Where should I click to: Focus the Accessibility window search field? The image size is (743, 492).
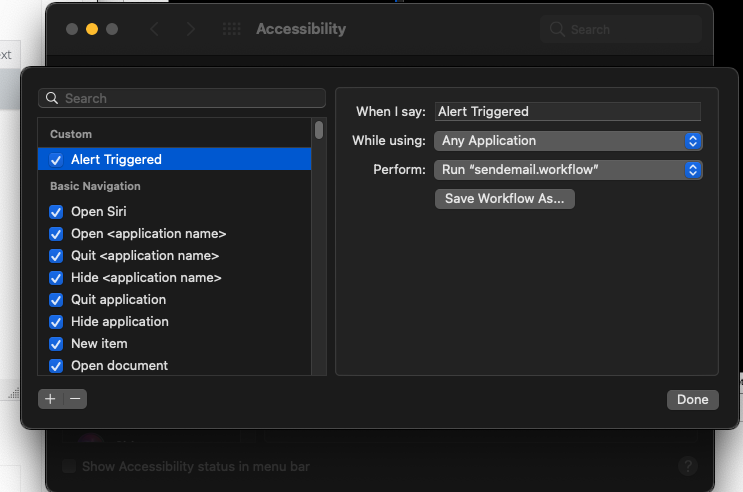(626, 30)
